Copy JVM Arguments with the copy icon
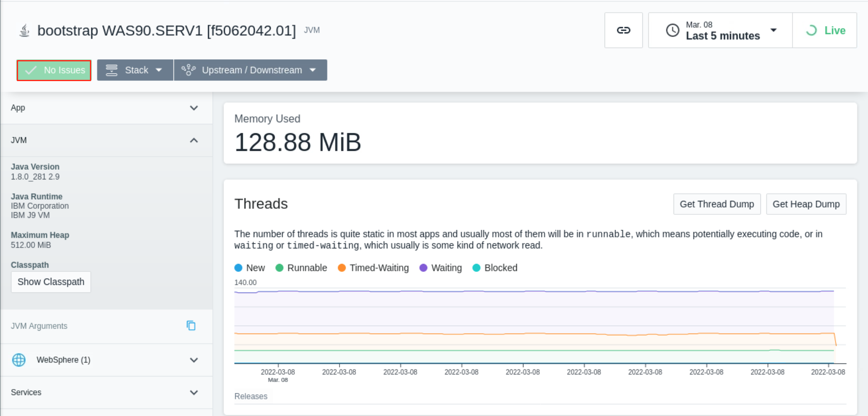 coord(191,326)
